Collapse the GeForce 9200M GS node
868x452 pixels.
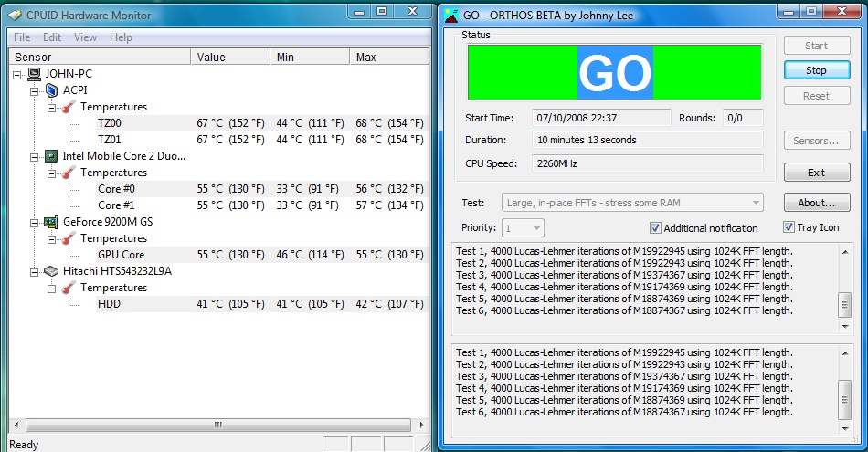click(x=35, y=223)
